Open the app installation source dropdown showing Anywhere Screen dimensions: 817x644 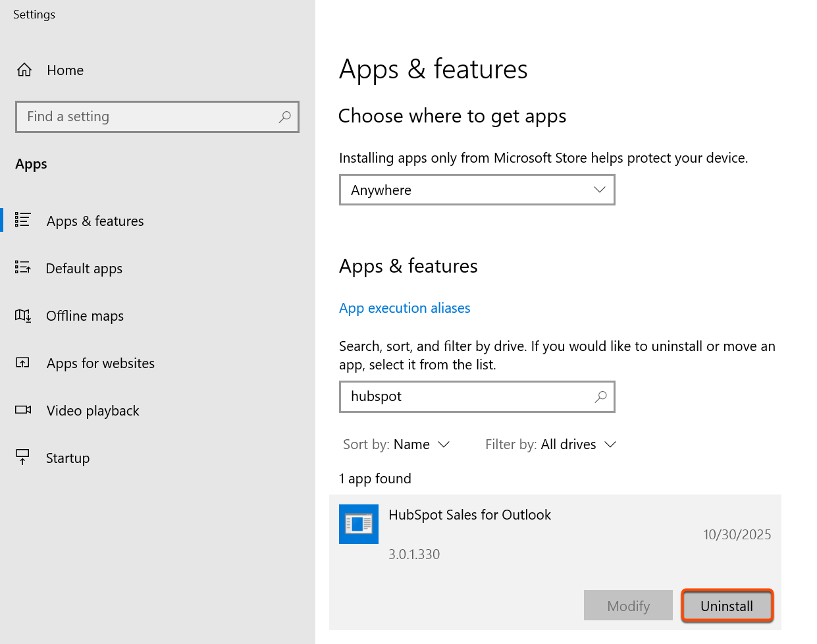(x=477, y=190)
